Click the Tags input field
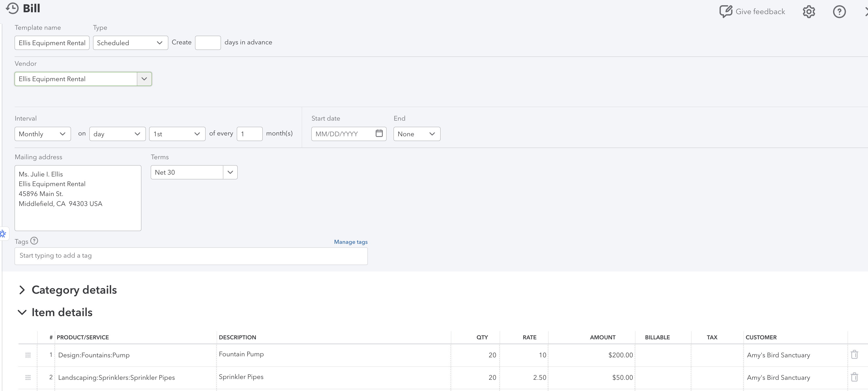This screenshot has width=868, height=391. click(x=191, y=256)
